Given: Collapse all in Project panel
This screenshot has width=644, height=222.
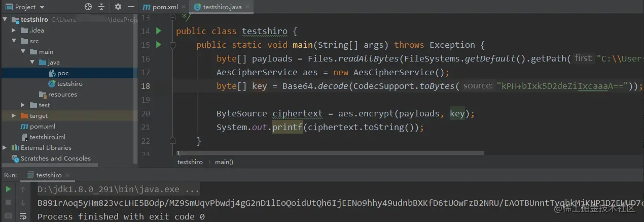Looking at the screenshot, I should (x=102, y=7).
